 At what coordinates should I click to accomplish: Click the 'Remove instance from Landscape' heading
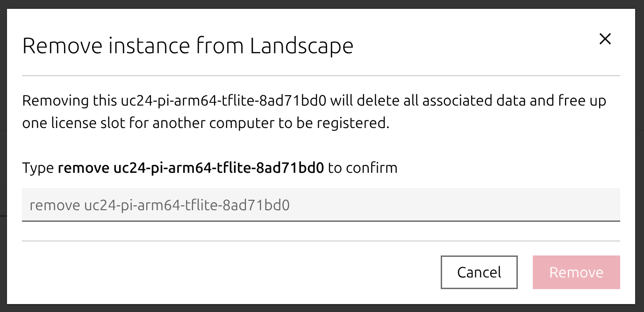point(188,46)
